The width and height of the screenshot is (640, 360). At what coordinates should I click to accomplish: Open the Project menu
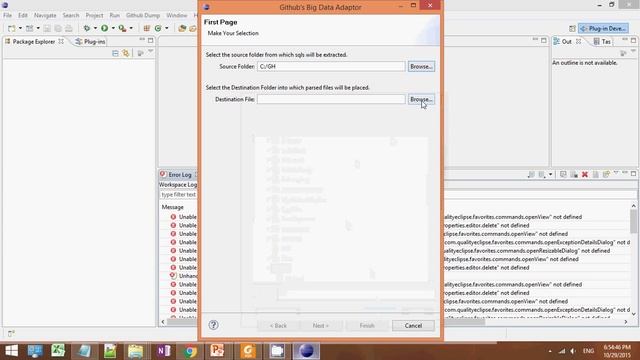(94, 15)
